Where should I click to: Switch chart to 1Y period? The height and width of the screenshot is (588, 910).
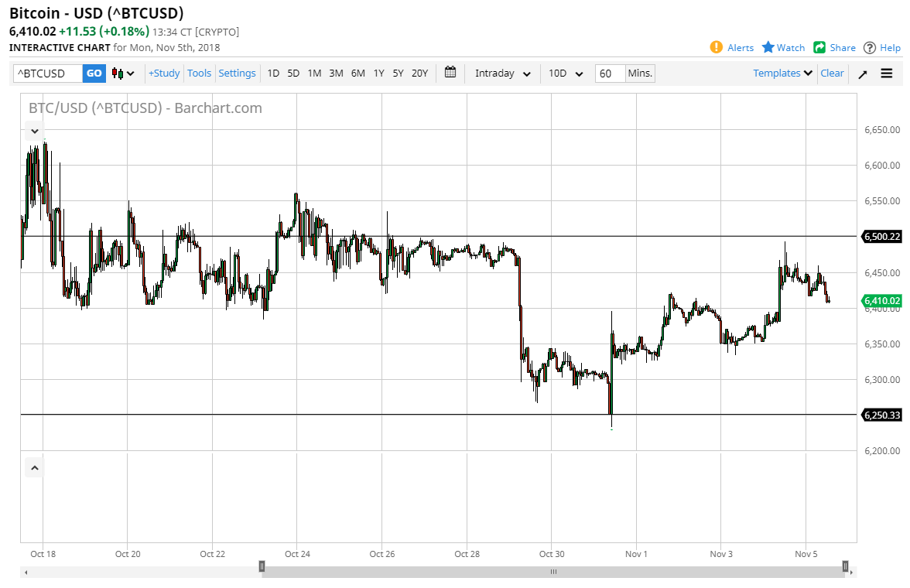pos(378,73)
